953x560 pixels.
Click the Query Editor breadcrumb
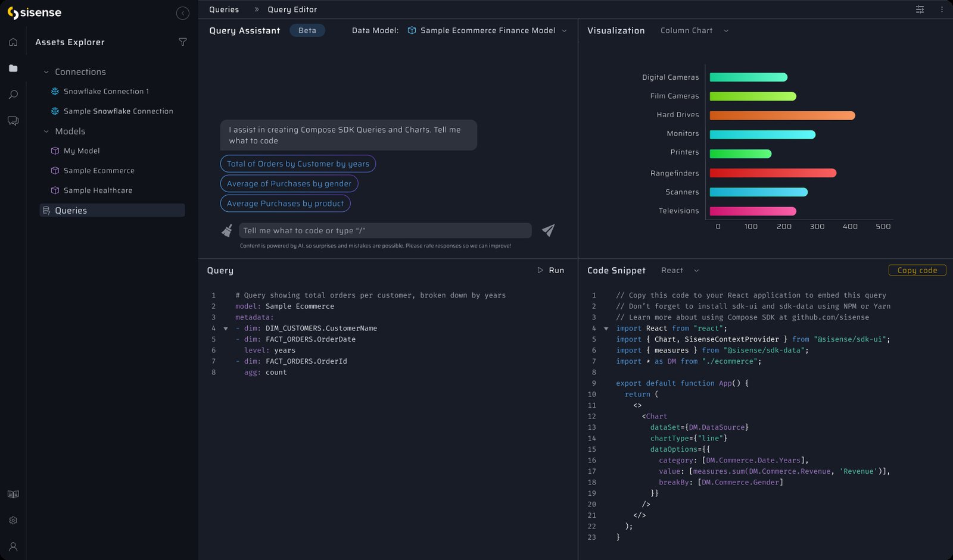tap(292, 10)
